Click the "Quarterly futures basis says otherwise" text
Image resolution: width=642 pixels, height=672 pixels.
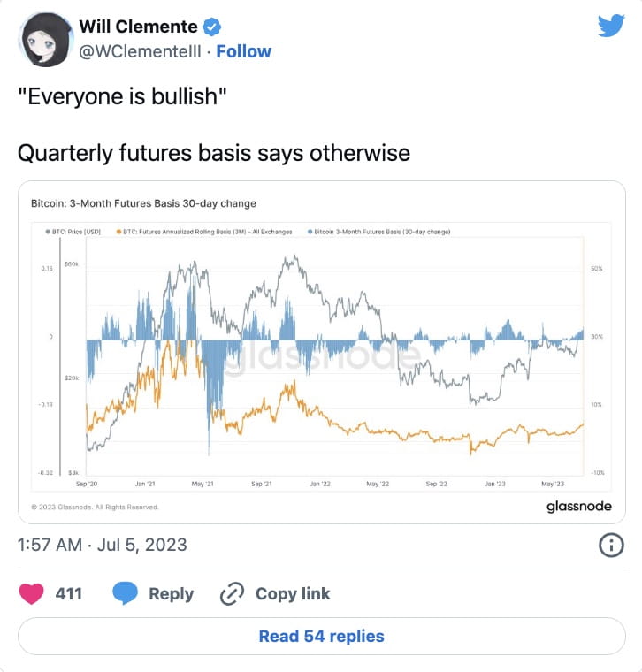pyautogui.click(x=214, y=153)
